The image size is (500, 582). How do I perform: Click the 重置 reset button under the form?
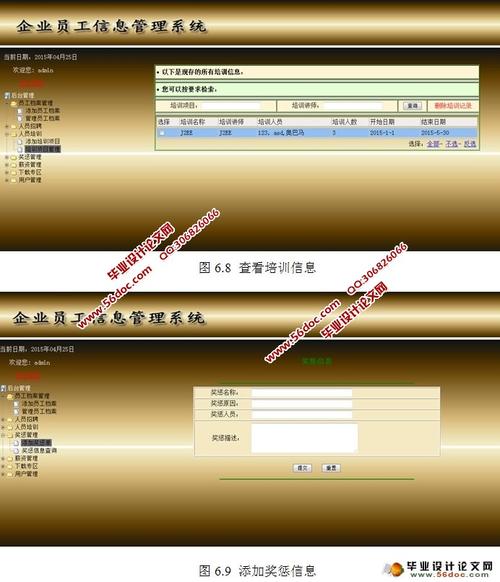pos(331,468)
